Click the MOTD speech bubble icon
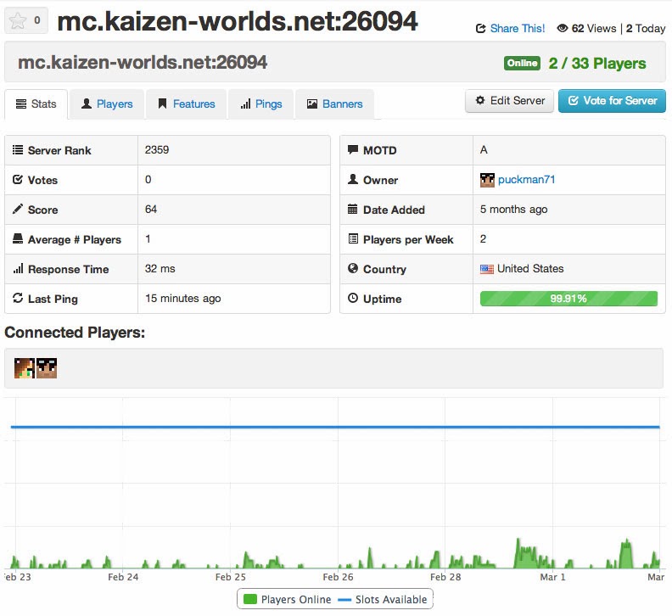Viewport: 672px width, 616px height. click(x=353, y=149)
